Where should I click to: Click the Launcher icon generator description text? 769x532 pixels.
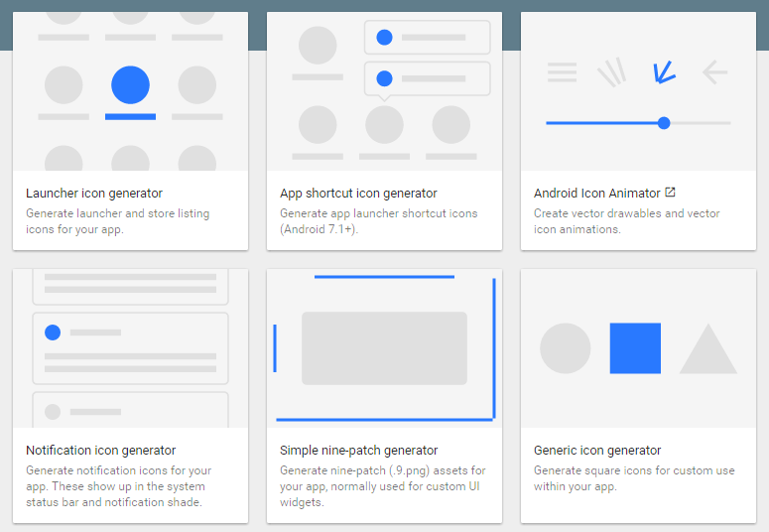(x=117, y=221)
